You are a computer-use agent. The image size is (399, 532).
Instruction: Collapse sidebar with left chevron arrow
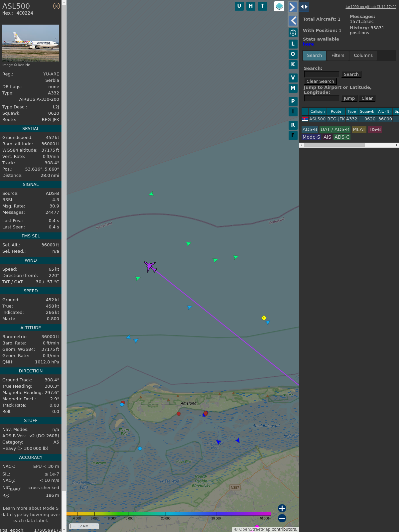click(293, 21)
